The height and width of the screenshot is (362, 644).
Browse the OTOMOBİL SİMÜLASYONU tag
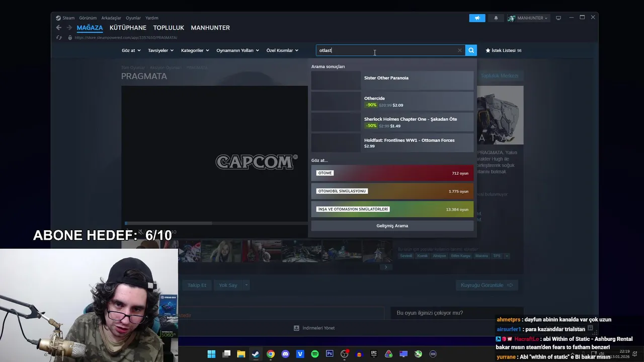[392, 191]
